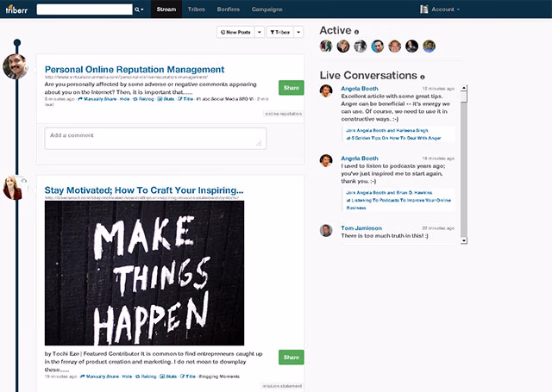Click the Triberr logo
Image resolution: width=552 pixels, height=392 pixels.
coord(16,9)
